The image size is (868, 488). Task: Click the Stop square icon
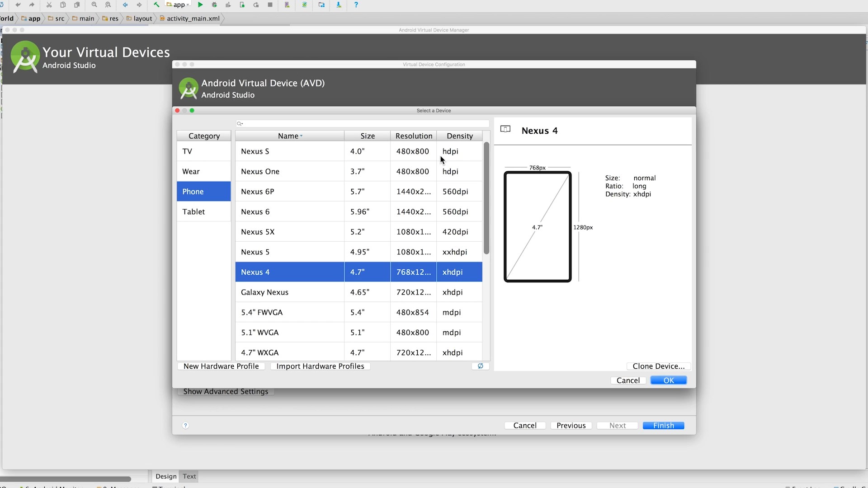(270, 5)
